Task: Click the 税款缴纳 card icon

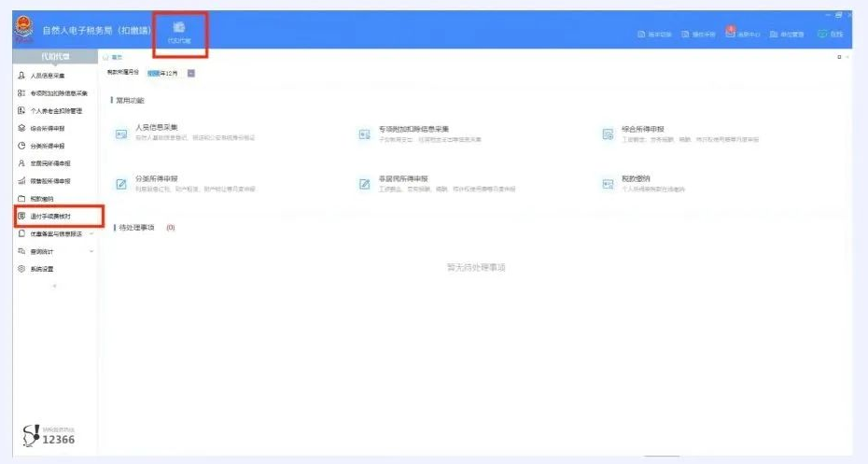Action: tap(609, 184)
